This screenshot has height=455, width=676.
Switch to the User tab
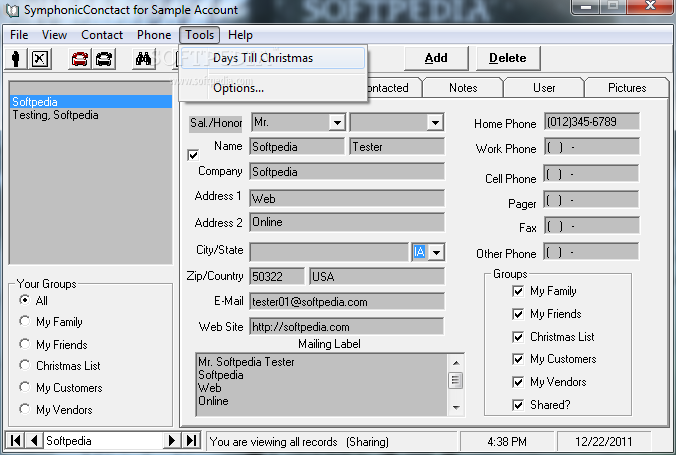click(x=544, y=88)
